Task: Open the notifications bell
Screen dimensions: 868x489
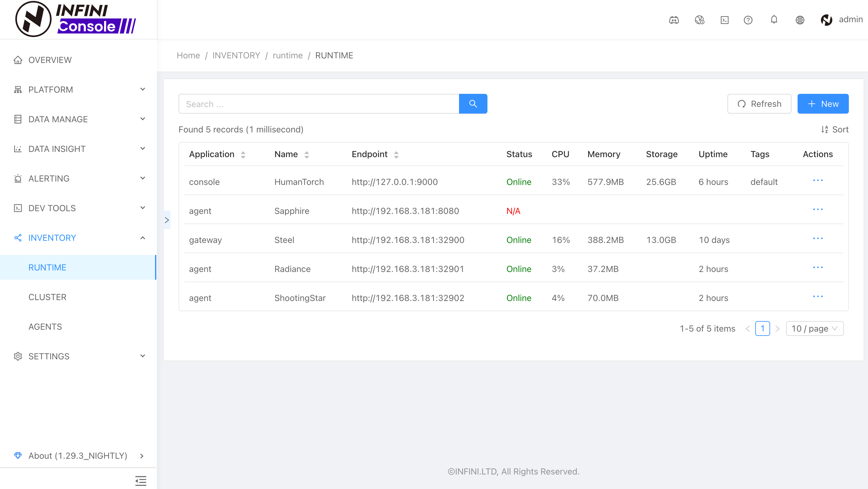Action: (x=774, y=19)
